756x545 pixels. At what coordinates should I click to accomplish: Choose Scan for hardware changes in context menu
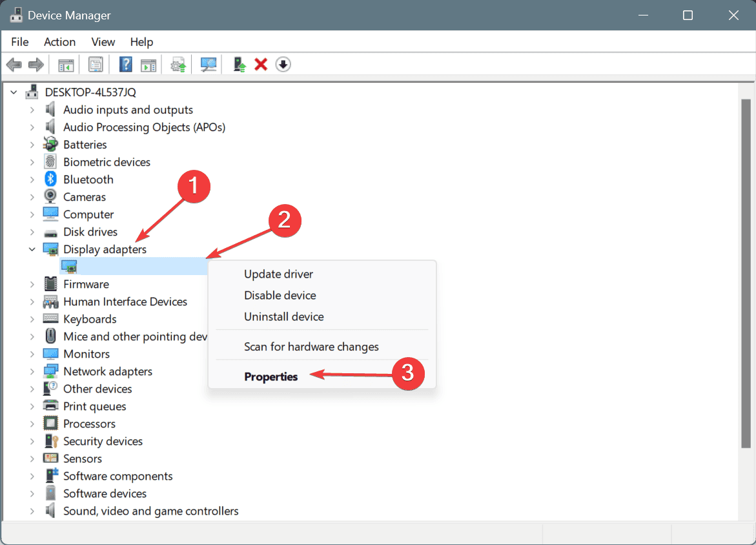(322, 346)
